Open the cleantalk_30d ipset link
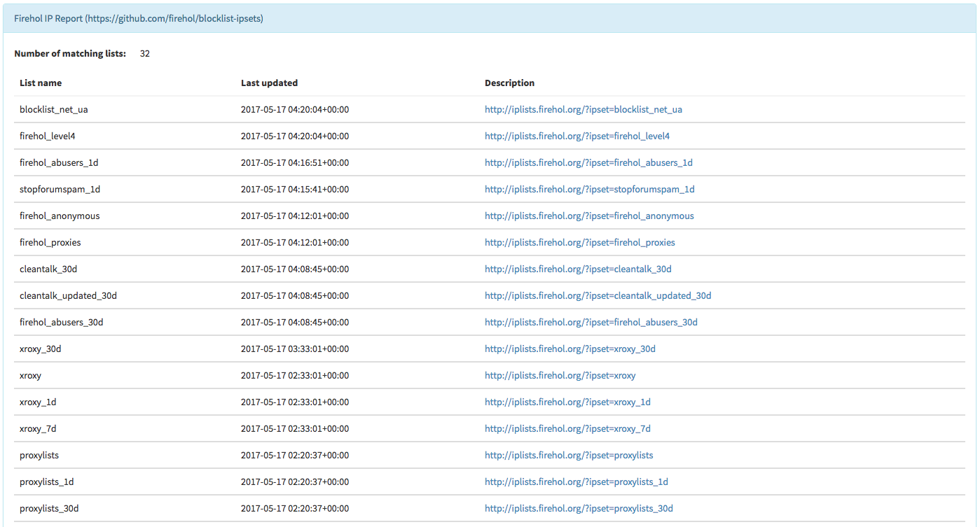Image resolution: width=980 pixels, height=527 pixels. pos(578,269)
